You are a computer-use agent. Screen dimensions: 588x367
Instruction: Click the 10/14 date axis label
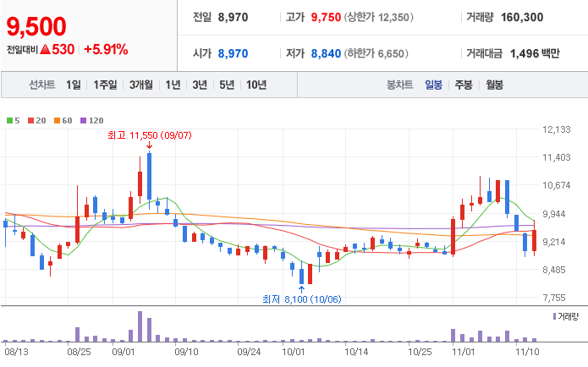[x=356, y=352]
